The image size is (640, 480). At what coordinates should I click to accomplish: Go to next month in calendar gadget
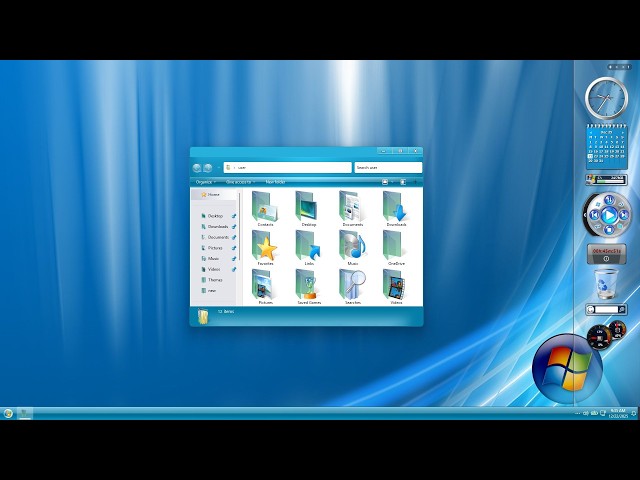point(623,133)
